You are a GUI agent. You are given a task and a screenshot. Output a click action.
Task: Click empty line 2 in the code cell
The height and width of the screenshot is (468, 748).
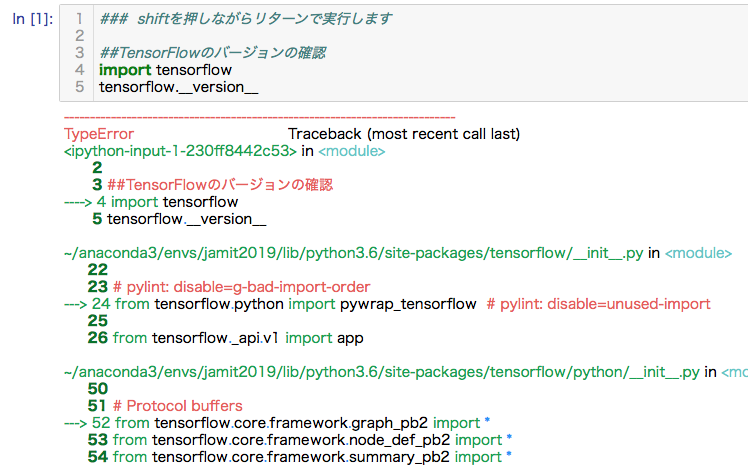point(420,36)
